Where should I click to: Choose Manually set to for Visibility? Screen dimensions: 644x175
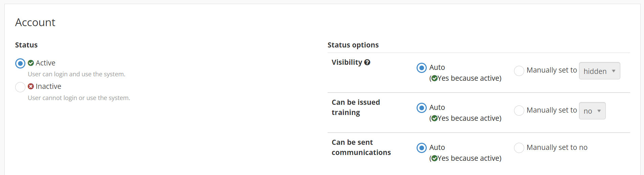click(x=519, y=71)
